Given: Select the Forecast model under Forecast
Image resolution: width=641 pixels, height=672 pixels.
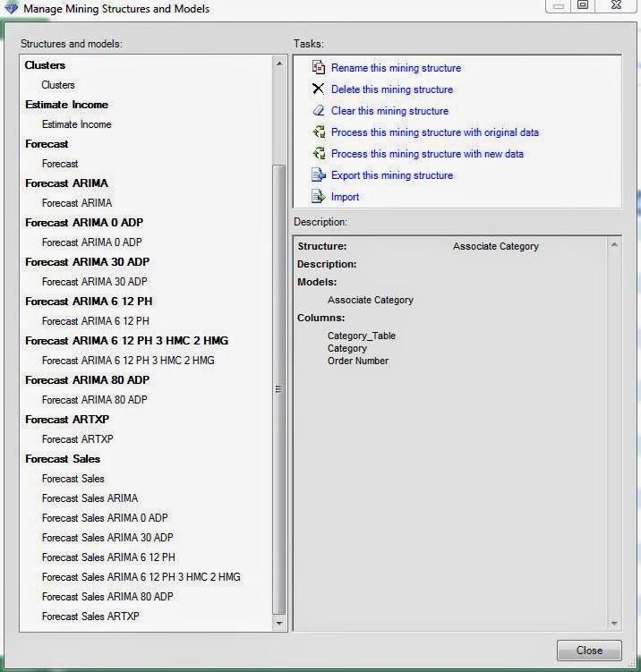Looking at the screenshot, I should (60, 164).
